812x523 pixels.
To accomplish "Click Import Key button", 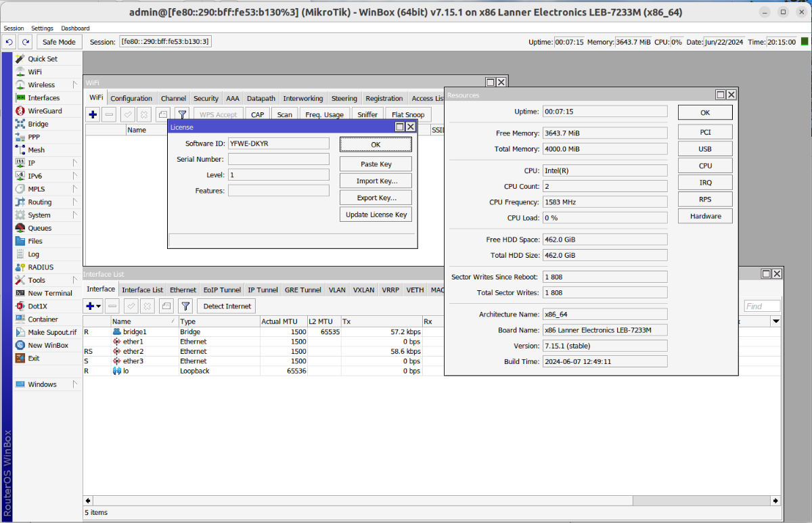I will tap(376, 181).
